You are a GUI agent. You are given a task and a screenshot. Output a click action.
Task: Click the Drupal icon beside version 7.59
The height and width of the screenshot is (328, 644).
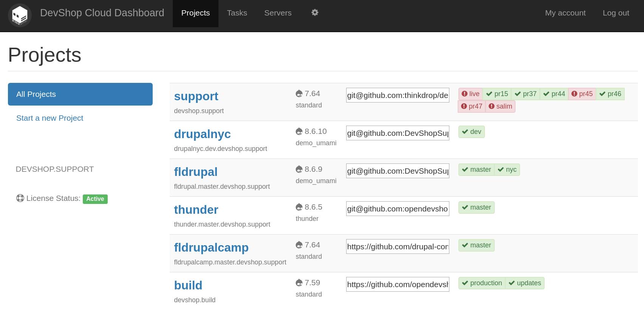pos(299,283)
